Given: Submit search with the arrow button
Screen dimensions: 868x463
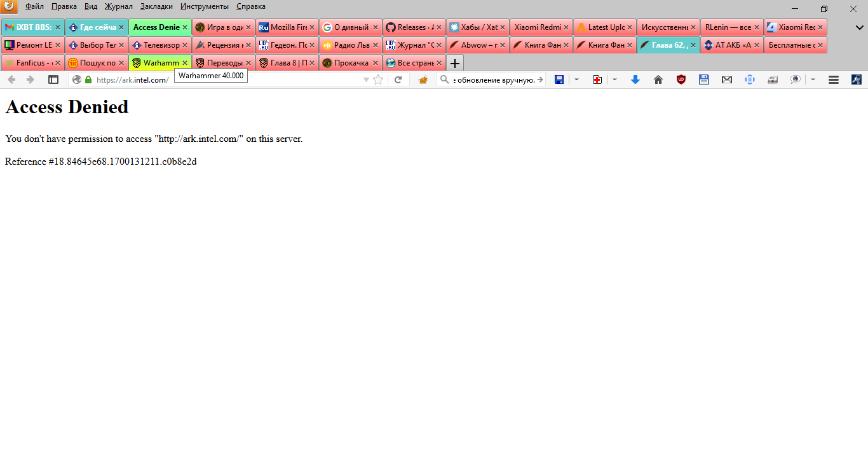Looking at the screenshot, I should coord(540,79).
